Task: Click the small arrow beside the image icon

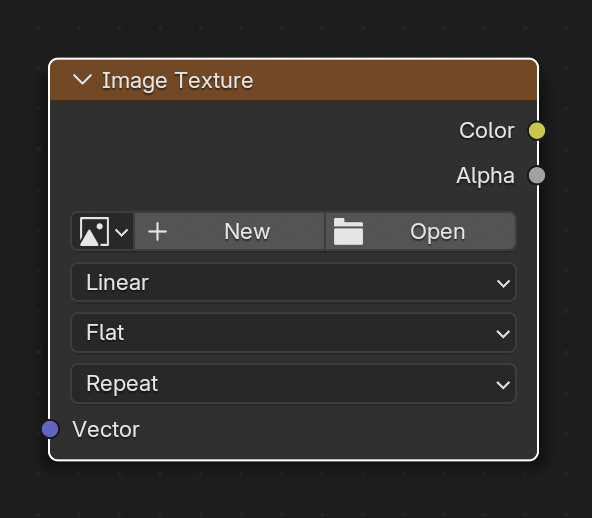Action: point(122,232)
